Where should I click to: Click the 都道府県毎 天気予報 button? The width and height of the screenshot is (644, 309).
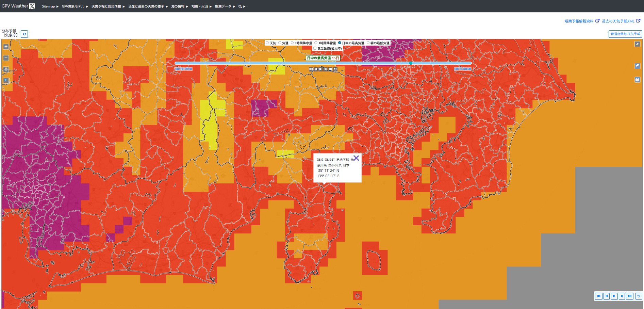[x=625, y=34]
